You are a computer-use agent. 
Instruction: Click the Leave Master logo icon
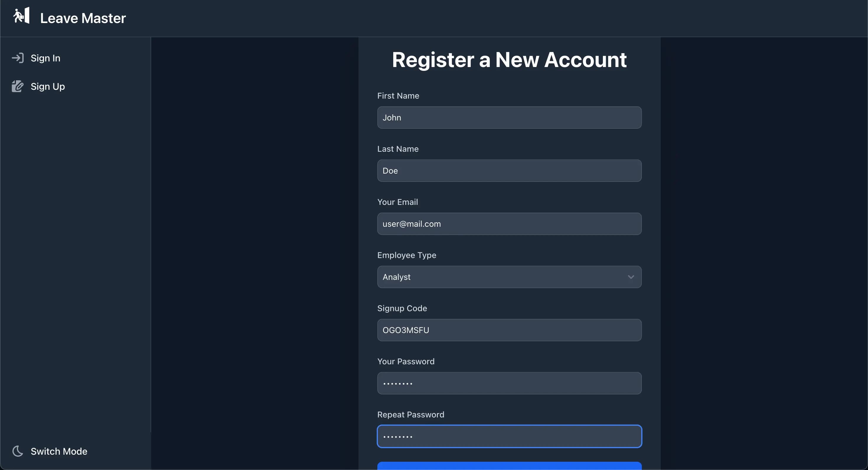(21, 16)
